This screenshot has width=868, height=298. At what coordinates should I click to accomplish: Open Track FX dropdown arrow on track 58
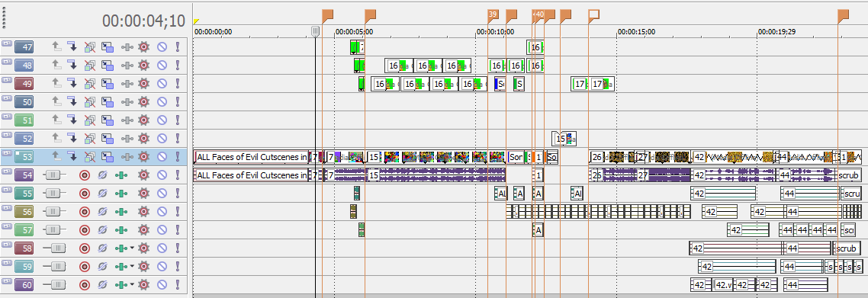[132, 248]
